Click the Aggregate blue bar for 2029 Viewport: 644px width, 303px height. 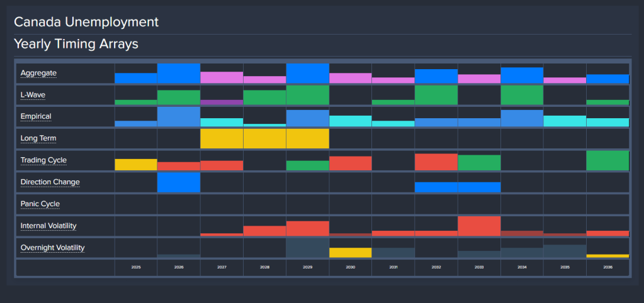pyautogui.click(x=308, y=74)
